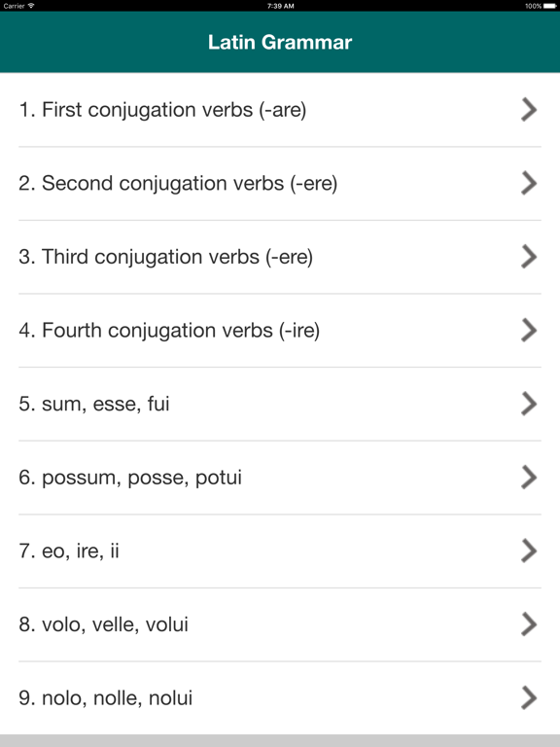Image resolution: width=560 pixels, height=747 pixels.
Task: Select volo, velle, volui list item
Action: click(280, 624)
